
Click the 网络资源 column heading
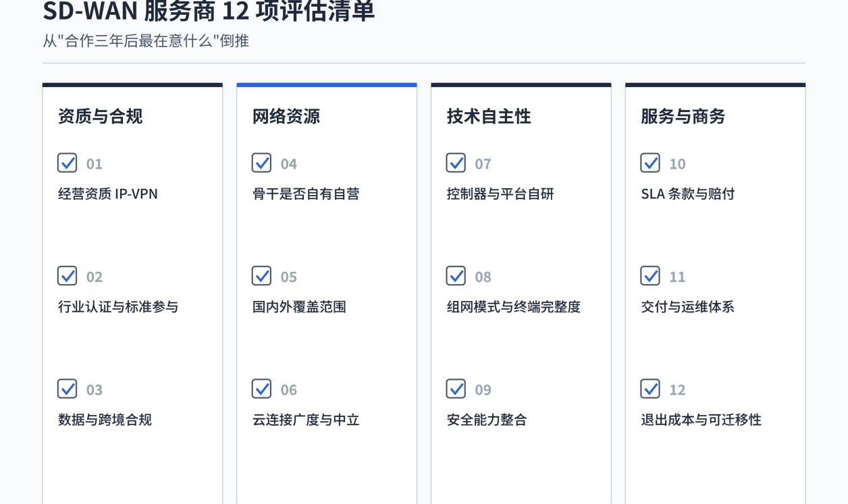point(286,116)
